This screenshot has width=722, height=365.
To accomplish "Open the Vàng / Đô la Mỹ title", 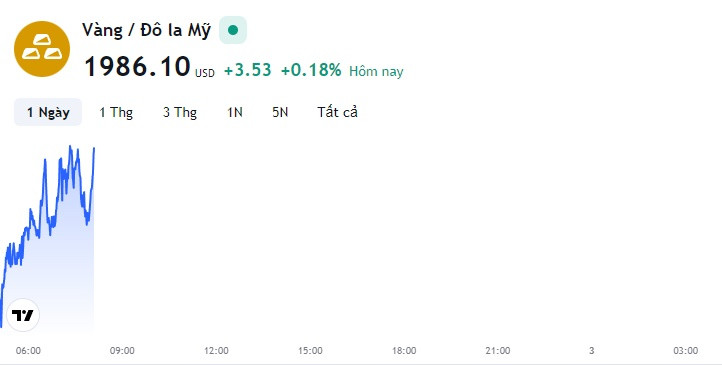I will pos(146,30).
